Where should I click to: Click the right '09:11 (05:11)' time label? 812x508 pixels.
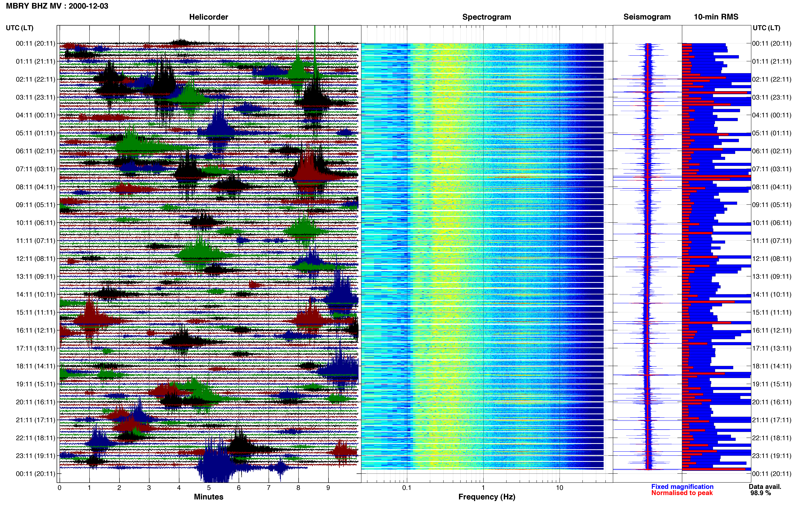pos(772,205)
